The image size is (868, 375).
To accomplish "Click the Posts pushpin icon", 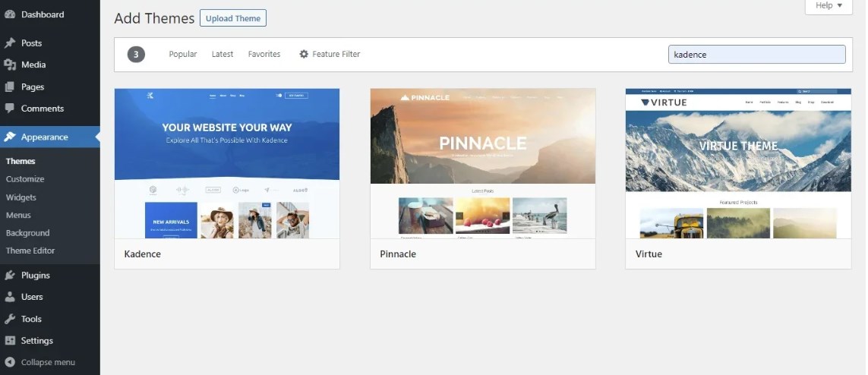I will coord(9,43).
